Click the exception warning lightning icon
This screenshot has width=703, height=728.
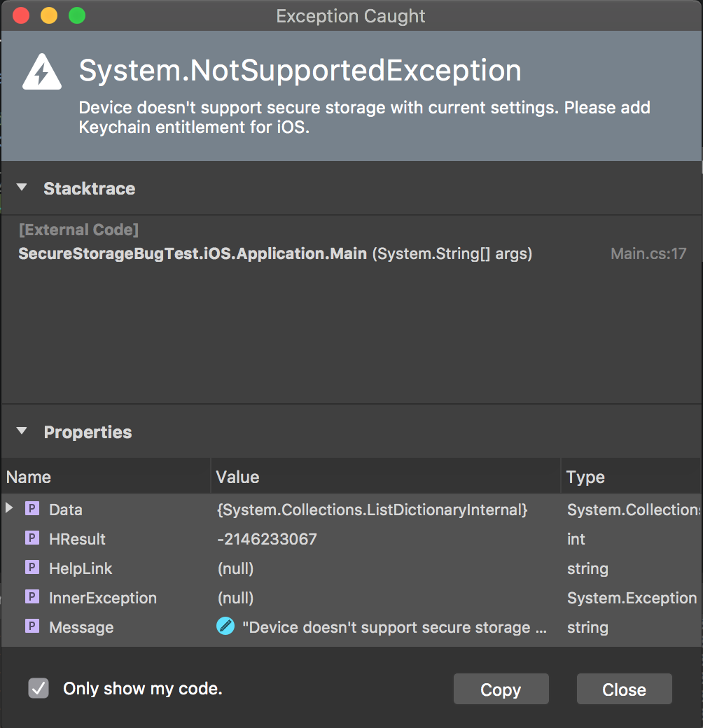tap(41, 71)
